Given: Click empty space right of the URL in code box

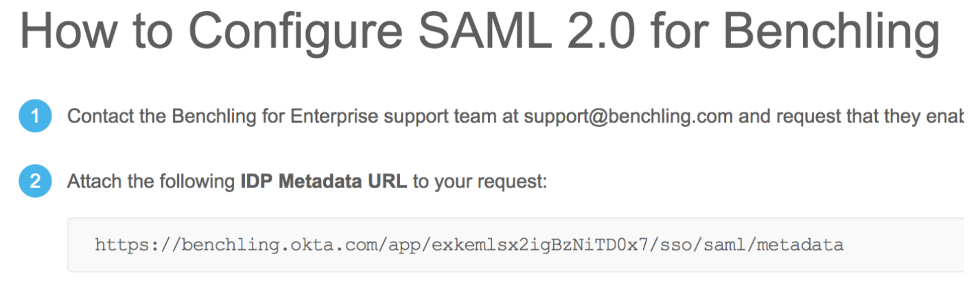Looking at the screenshot, I should (906, 244).
